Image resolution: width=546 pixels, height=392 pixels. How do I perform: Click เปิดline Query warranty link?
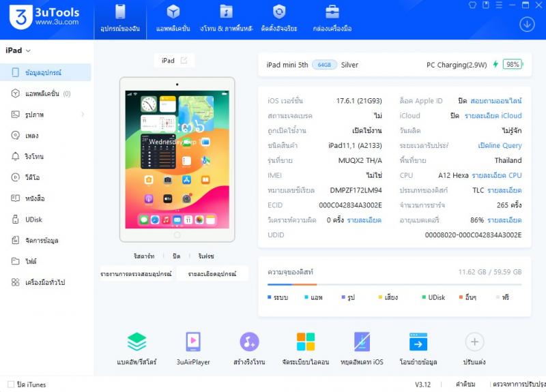pos(500,145)
